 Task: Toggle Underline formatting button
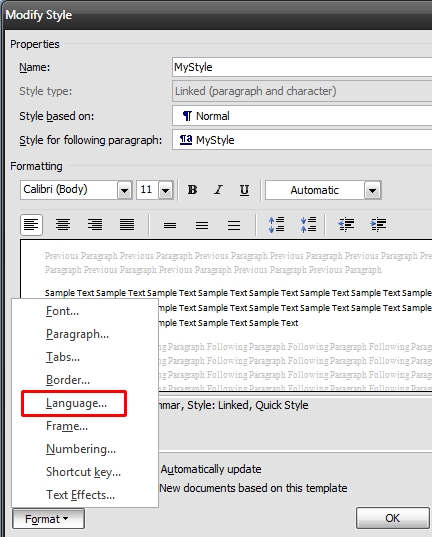click(x=244, y=190)
